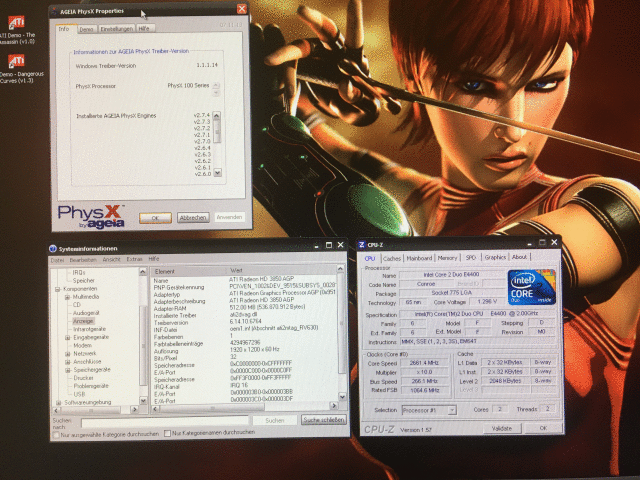The width and height of the screenshot is (640, 480).
Task: Click the Systeminformationen title bar icon
Action: (x=53, y=249)
